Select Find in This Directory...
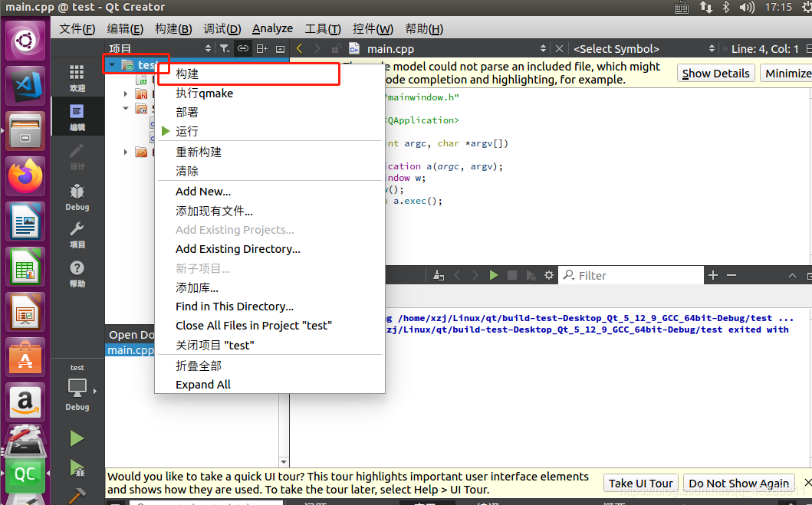 coord(269,307)
